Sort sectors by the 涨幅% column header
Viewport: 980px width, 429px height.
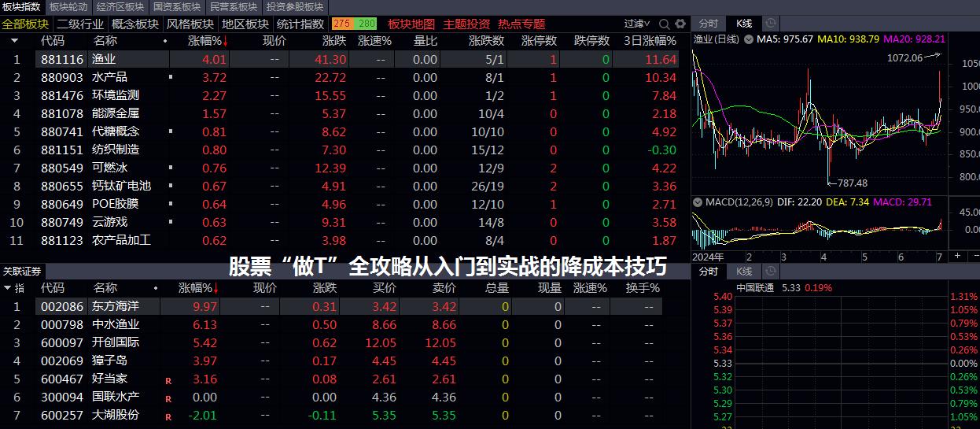click(x=208, y=40)
